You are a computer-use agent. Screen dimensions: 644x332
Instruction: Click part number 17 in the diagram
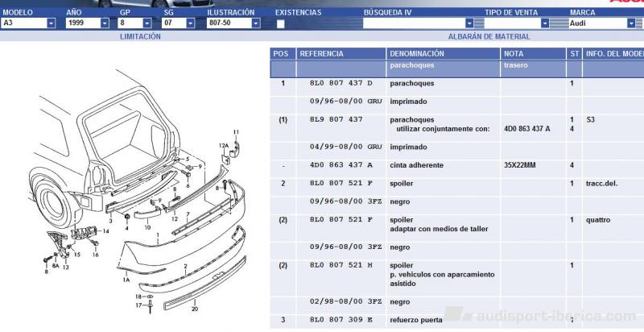click(138, 305)
